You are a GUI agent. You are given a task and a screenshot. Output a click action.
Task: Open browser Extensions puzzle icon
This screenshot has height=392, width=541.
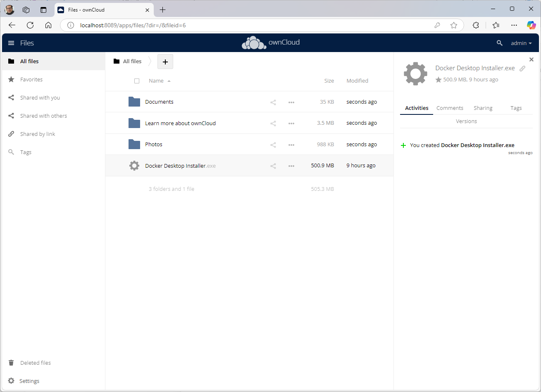[x=476, y=25]
